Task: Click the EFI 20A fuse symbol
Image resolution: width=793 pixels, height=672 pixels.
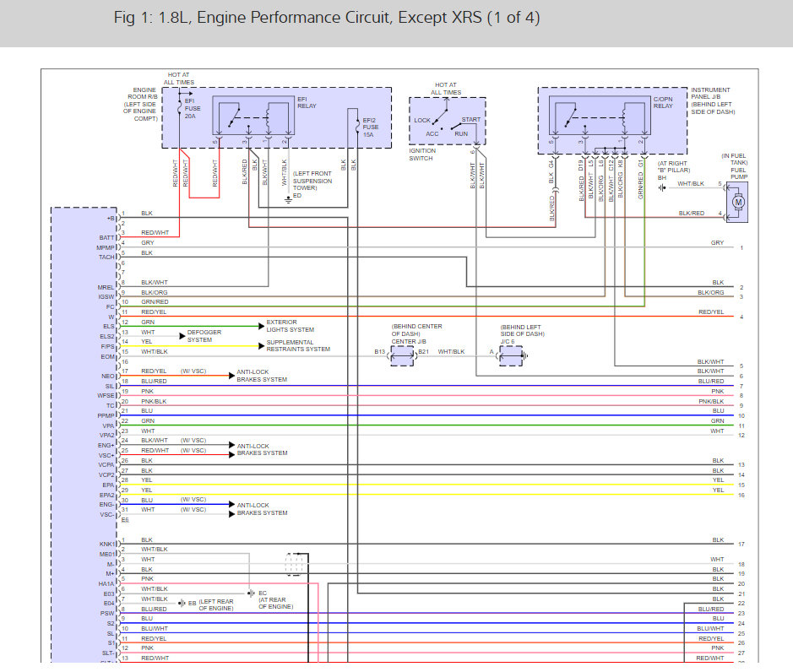Action: click(x=178, y=106)
